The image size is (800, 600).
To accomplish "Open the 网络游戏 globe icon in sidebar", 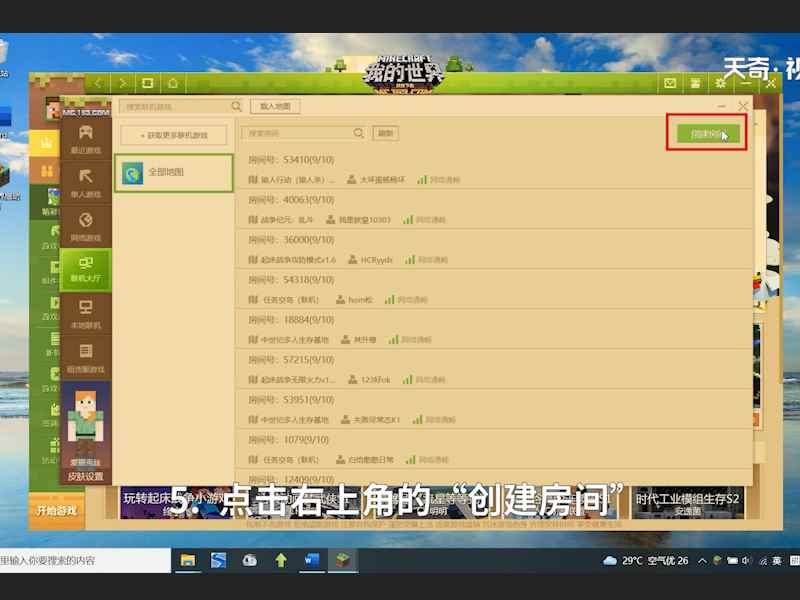I will (86, 226).
